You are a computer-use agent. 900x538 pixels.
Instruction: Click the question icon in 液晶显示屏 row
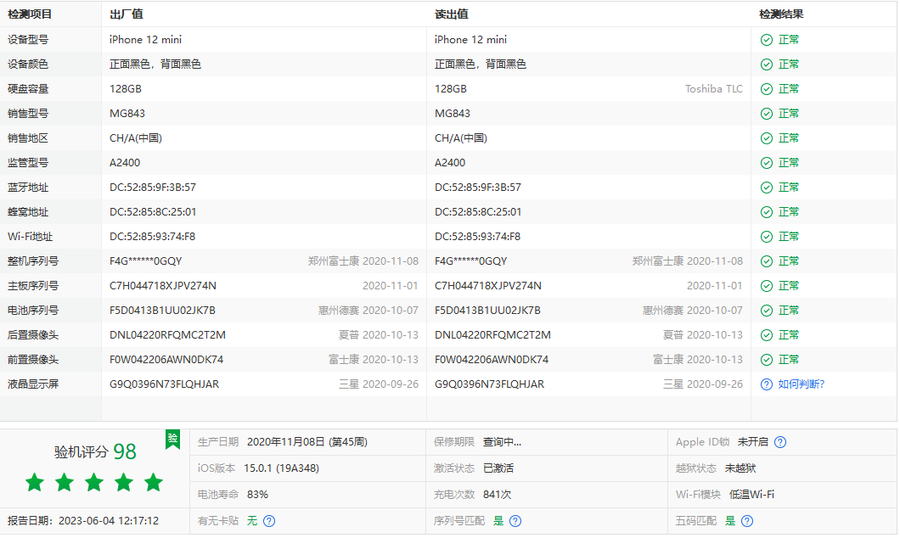tap(766, 384)
